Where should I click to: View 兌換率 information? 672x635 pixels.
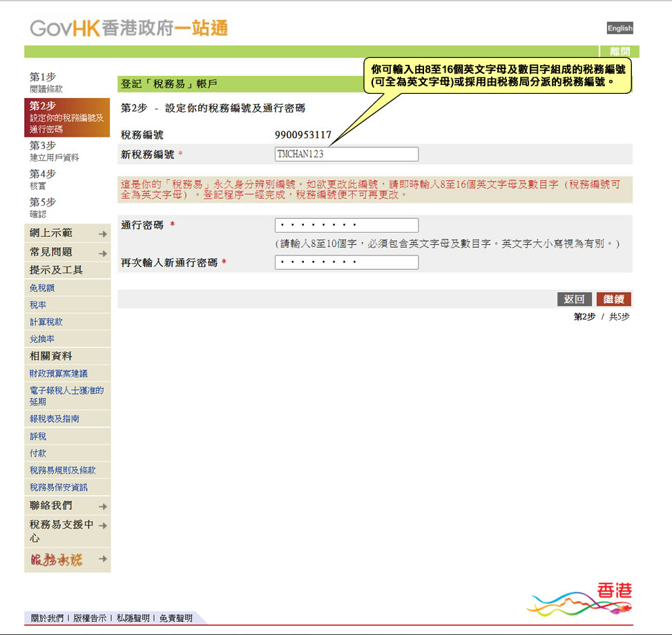(43, 339)
